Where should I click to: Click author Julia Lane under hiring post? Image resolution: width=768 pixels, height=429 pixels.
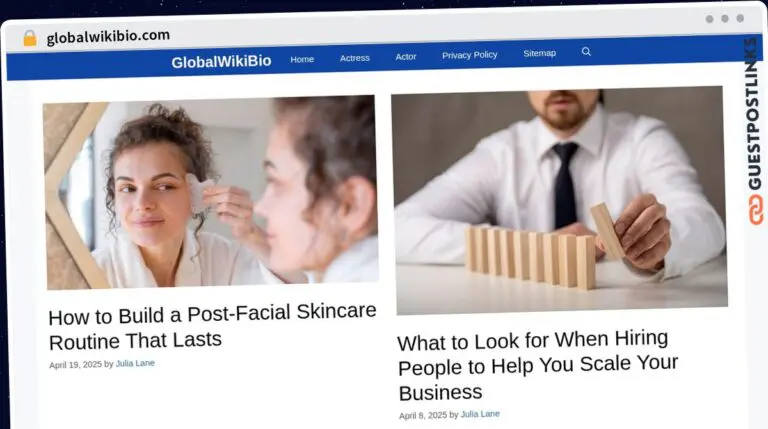click(480, 414)
